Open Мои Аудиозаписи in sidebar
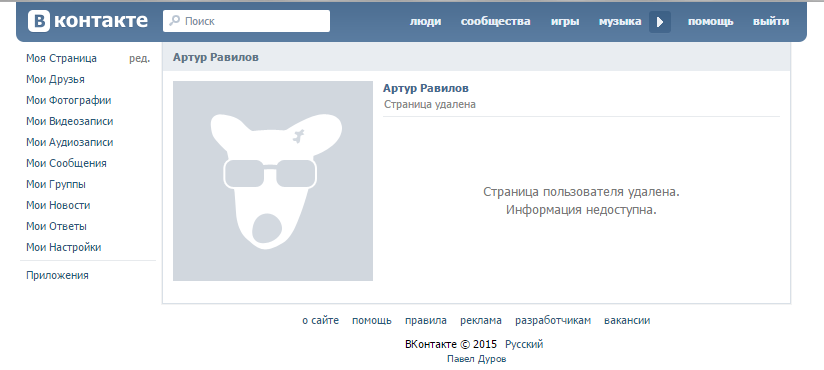824x370 pixels. pyautogui.click(x=69, y=142)
